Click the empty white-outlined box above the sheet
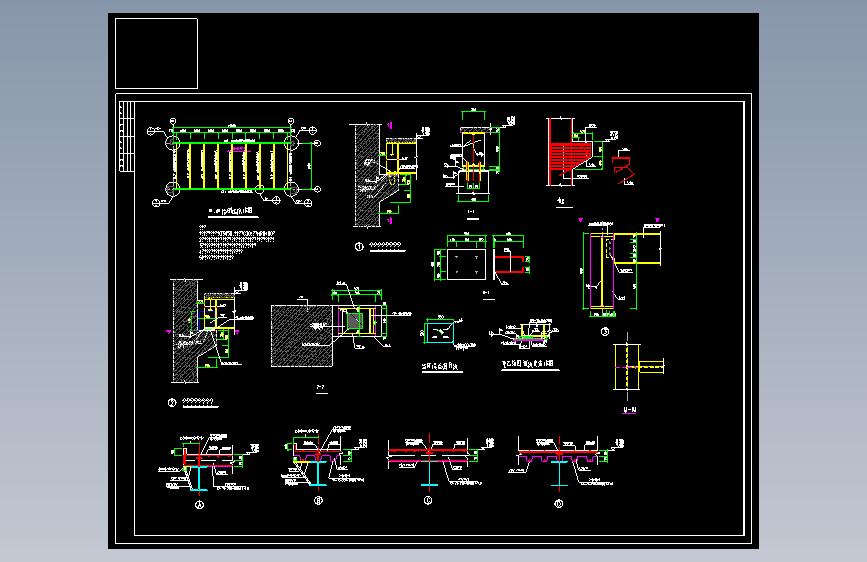The width and height of the screenshot is (867, 562). (x=156, y=53)
